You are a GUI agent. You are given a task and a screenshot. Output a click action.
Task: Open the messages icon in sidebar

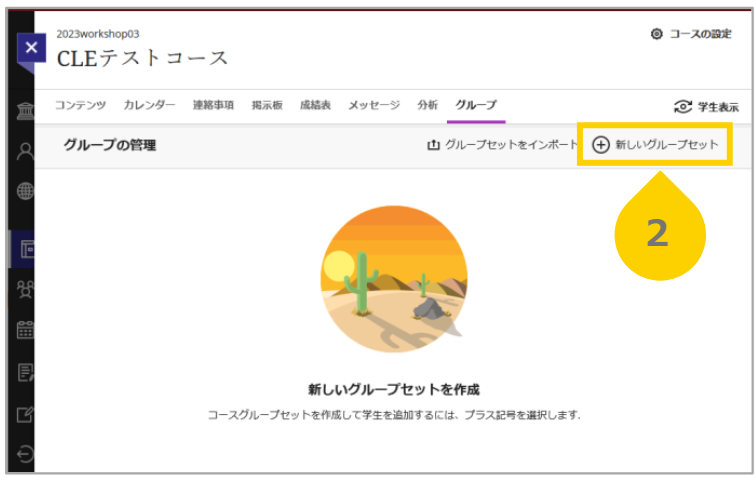[x=25, y=372]
